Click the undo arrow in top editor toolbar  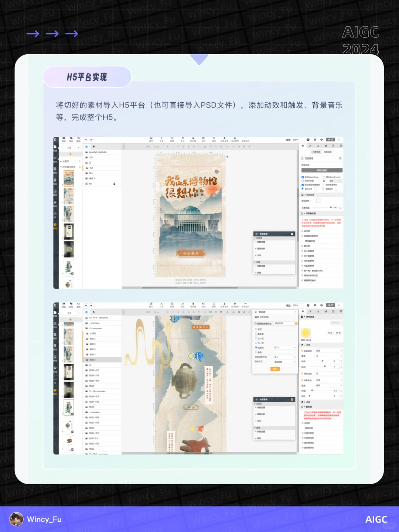pyautogui.click(x=86, y=140)
